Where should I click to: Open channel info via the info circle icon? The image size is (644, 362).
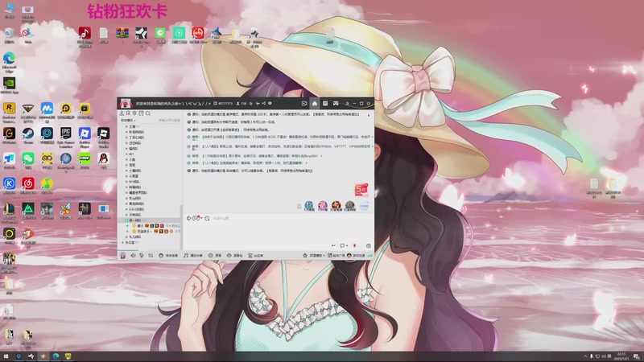[270, 104]
